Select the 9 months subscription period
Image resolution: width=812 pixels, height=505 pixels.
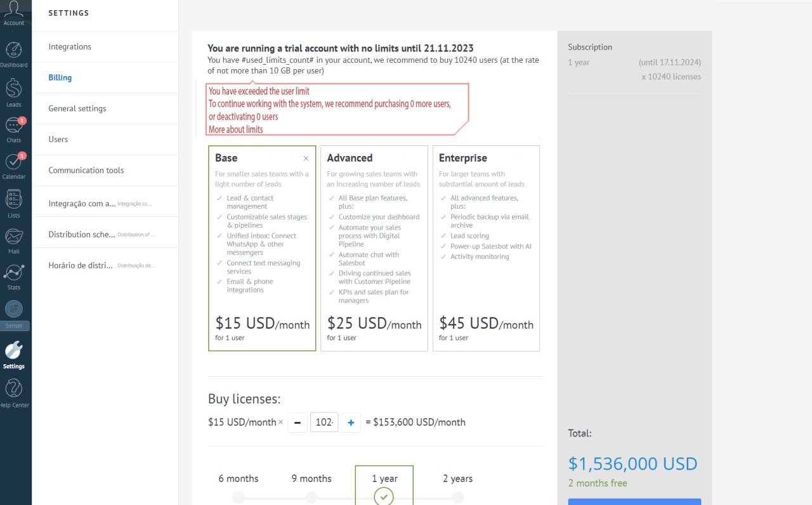[x=311, y=479]
